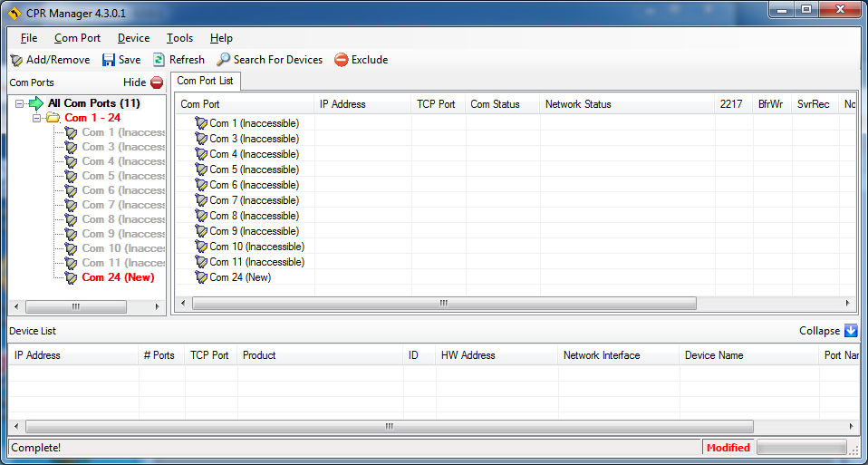The image size is (868, 465).
Task: Collapse the All Com Ports tree node
Action: (20, 103)
